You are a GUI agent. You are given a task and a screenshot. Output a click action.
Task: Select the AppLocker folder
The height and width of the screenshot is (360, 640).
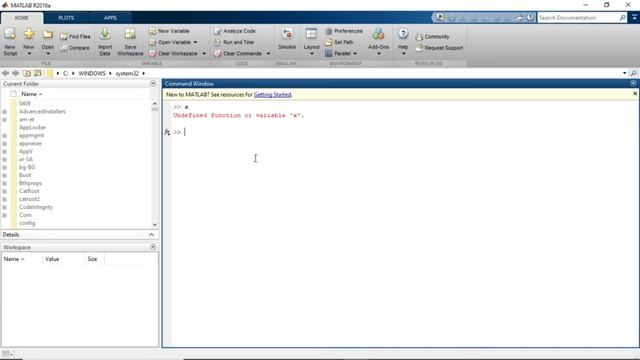tap(33, 127)
